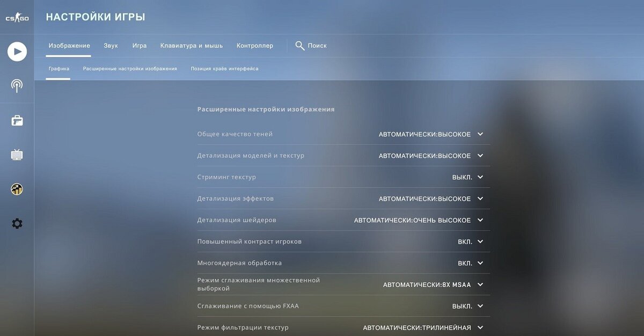Image resolution: width=644 pixels, height=336 pixels.
Task: Expand Детализация моделей и текстур dropdown
Action: tap(431, 156)
